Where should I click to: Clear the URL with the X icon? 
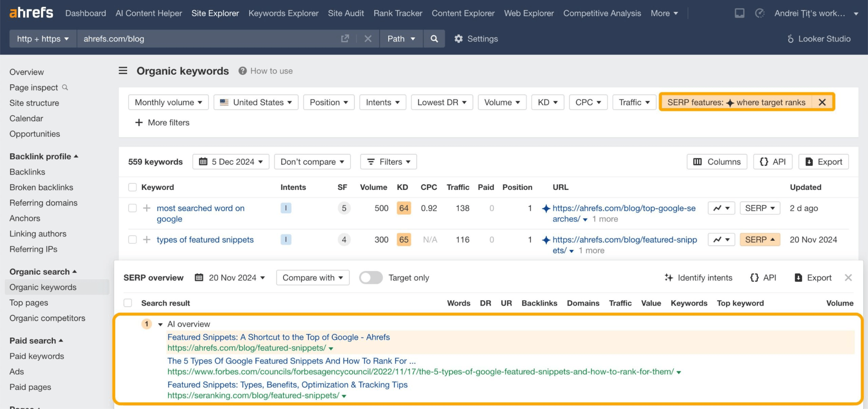point(368,39)
